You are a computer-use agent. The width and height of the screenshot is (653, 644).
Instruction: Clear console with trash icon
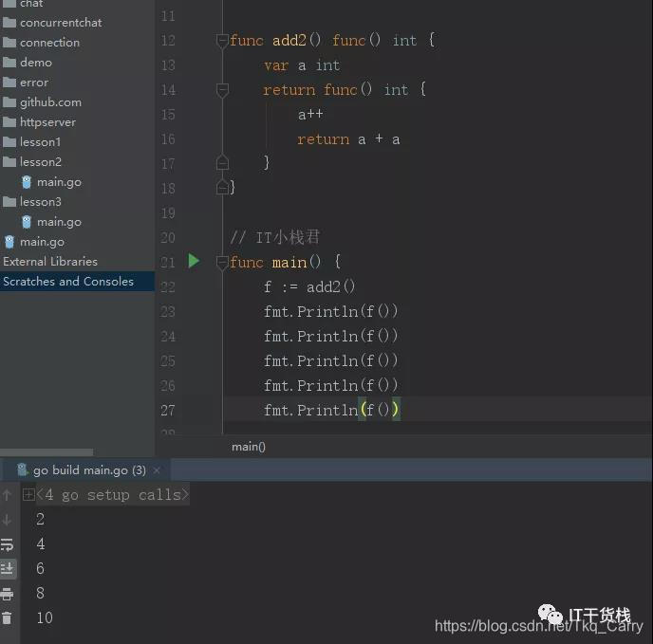coord(7,618)
